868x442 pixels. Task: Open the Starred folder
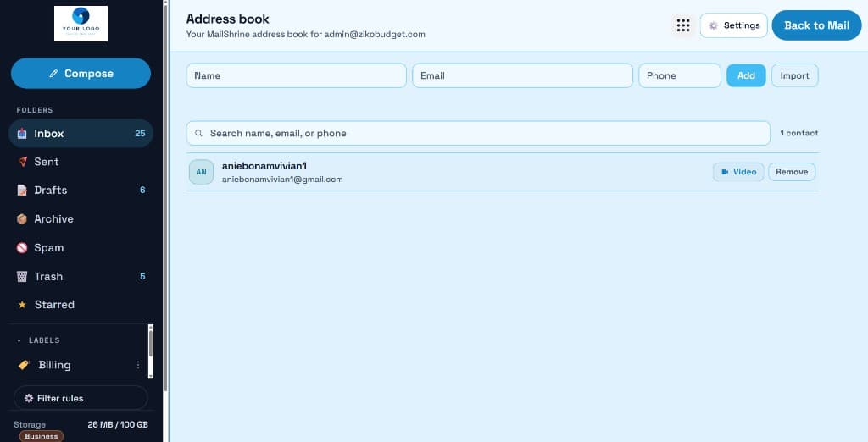tap(81, 304)
